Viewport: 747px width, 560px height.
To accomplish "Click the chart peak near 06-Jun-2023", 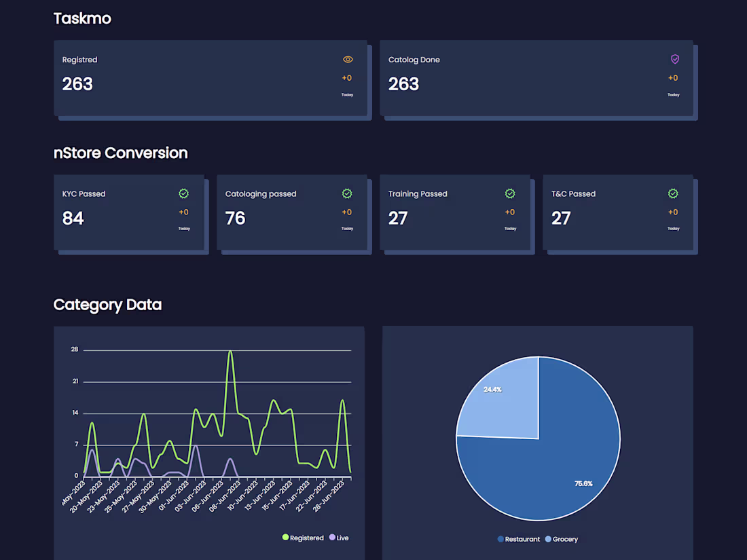I will click(230, 352).
